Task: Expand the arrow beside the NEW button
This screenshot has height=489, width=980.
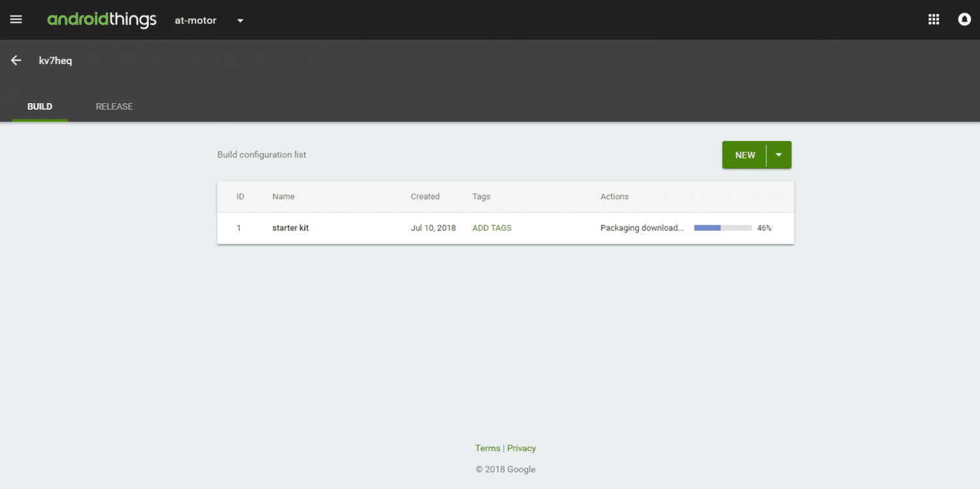Action: 778,155
